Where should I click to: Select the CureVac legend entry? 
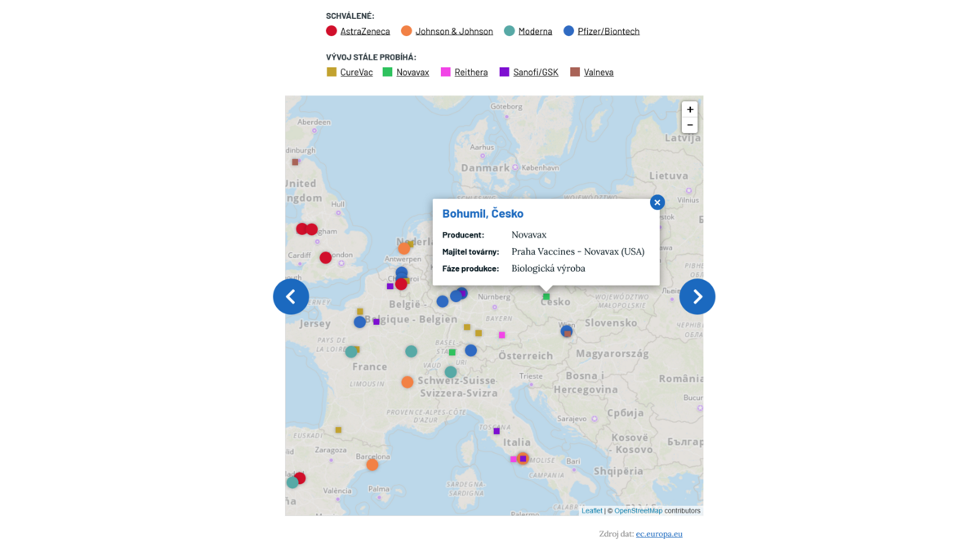point(356,72)
